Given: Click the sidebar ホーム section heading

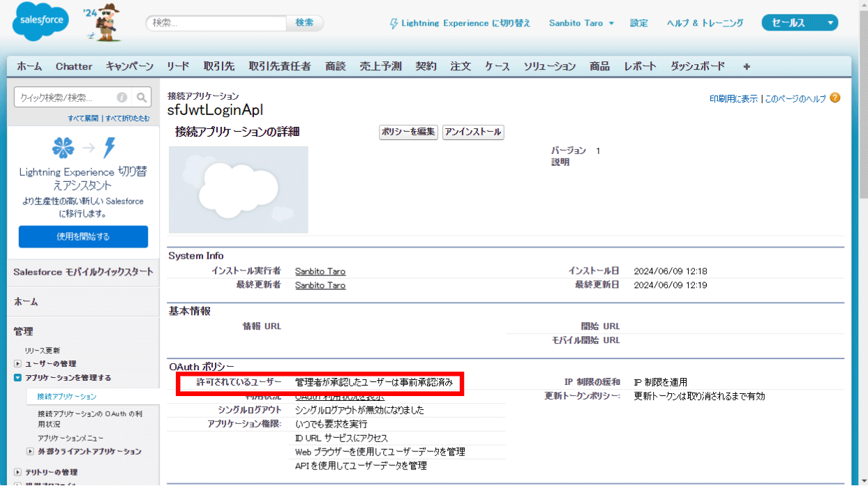Looking at the screenshot, I should (26, 302).
